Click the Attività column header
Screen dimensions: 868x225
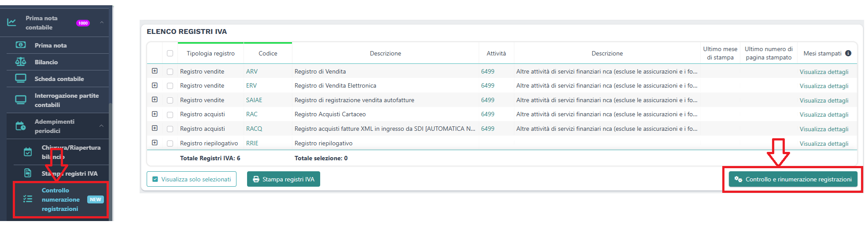click(496, 53)
